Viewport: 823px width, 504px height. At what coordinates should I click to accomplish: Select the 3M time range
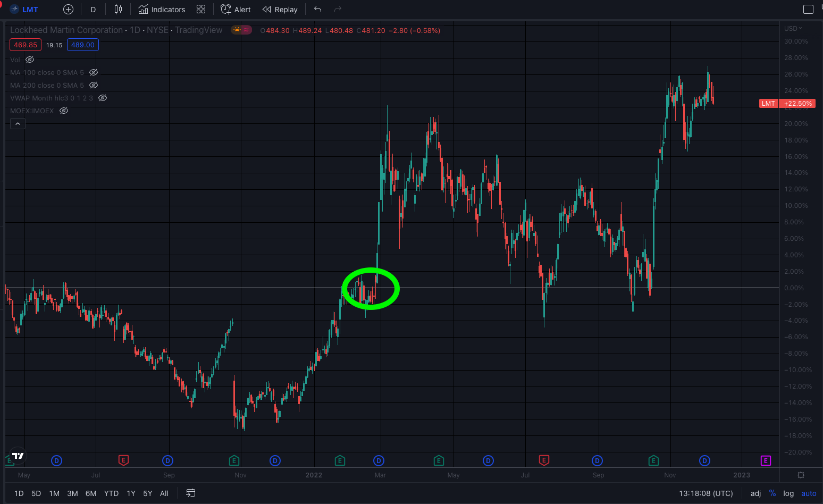point(73,493)
